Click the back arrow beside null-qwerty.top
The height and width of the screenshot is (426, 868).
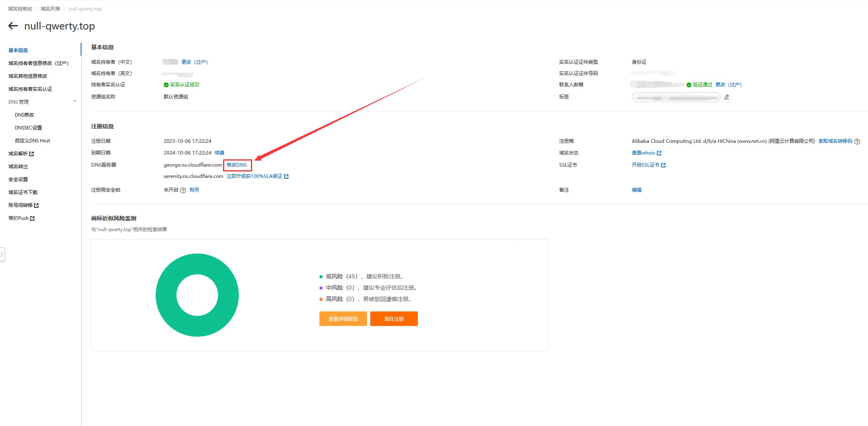[x=13, y=26]
